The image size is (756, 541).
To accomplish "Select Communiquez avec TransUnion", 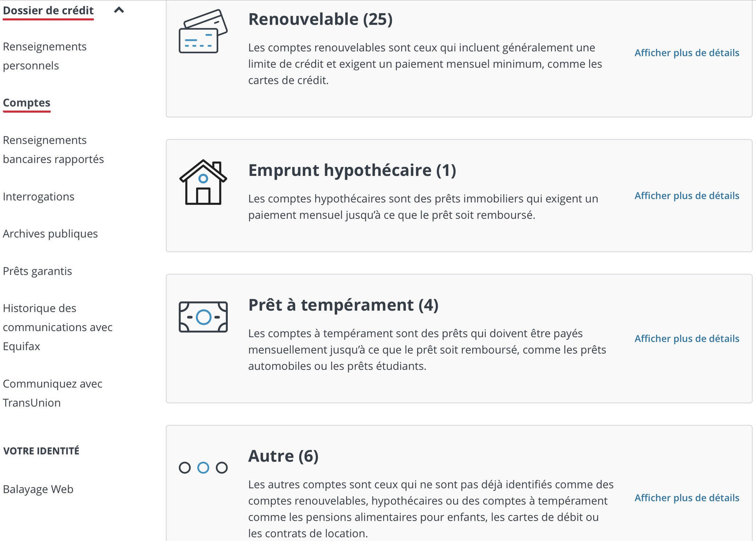I will point(52,393).
